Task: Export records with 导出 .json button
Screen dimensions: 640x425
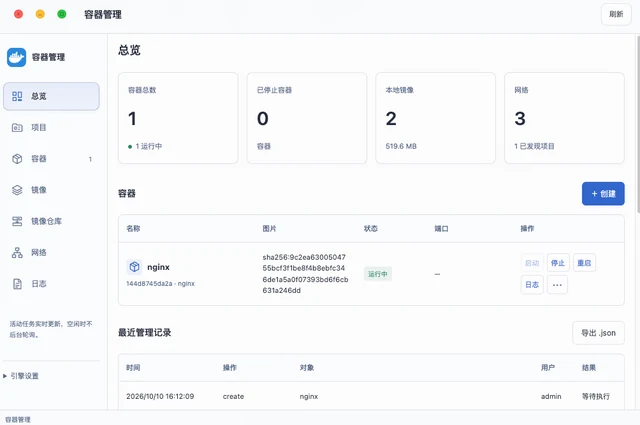Action: click(x=598, y=333)
